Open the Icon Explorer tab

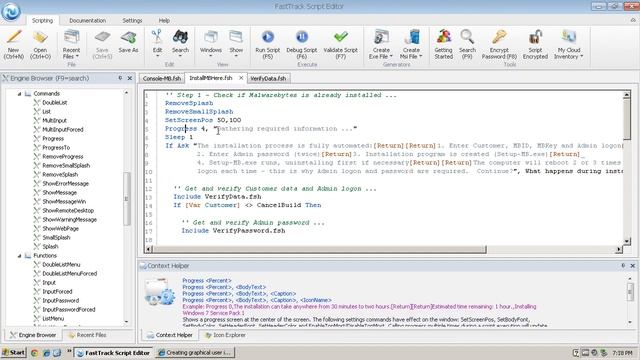tap(225, 335)
